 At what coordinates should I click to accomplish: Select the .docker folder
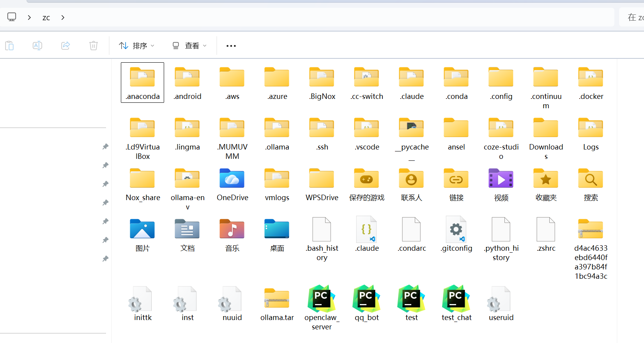[x=591, y=83]
